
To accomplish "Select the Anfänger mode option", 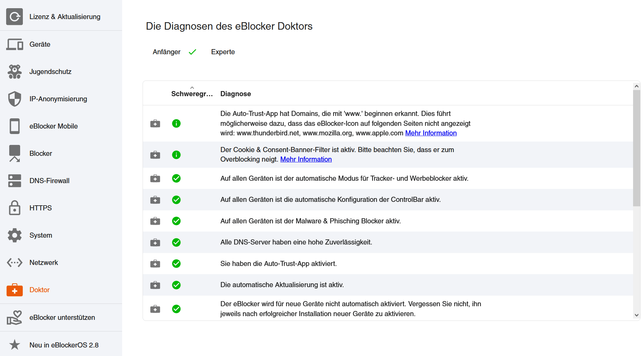I will [166, 52].
